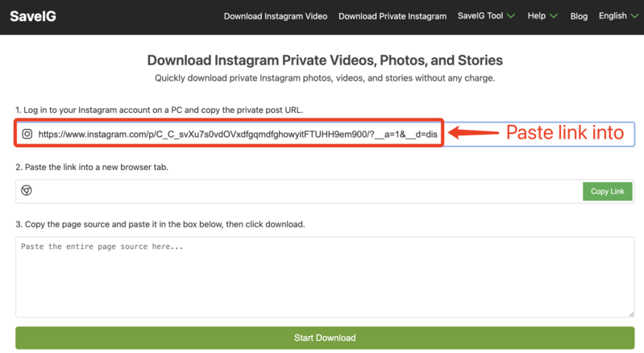Click the Chrome icon in link field
The height and width of the screenshot is (353, 644).
click(x=27, y=190)
